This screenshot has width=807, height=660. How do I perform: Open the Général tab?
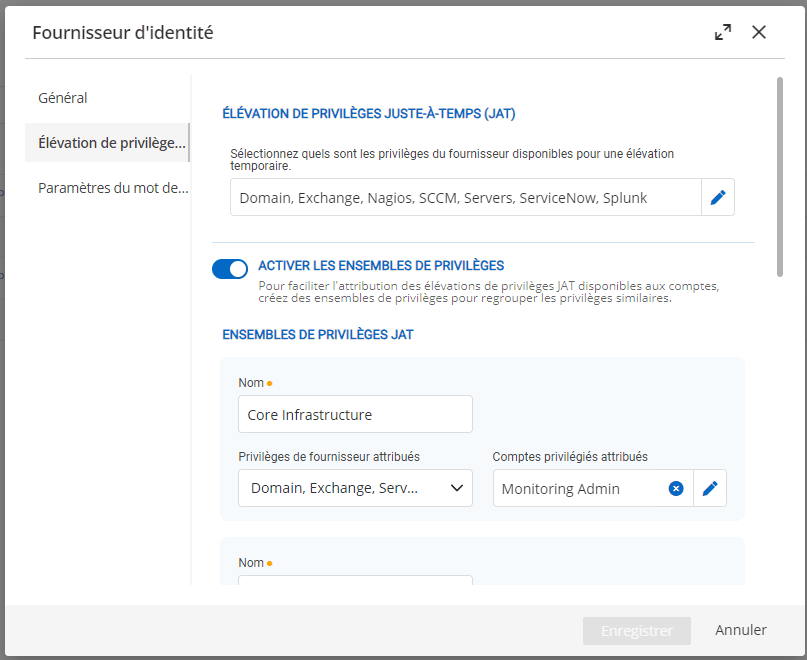[63, 98]
